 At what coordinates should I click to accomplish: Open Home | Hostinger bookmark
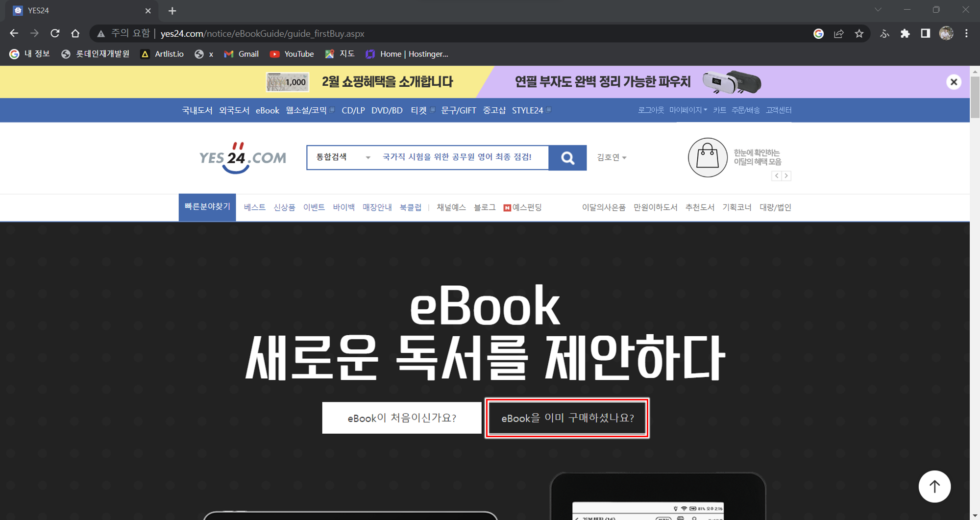click(x=407, y=54)
